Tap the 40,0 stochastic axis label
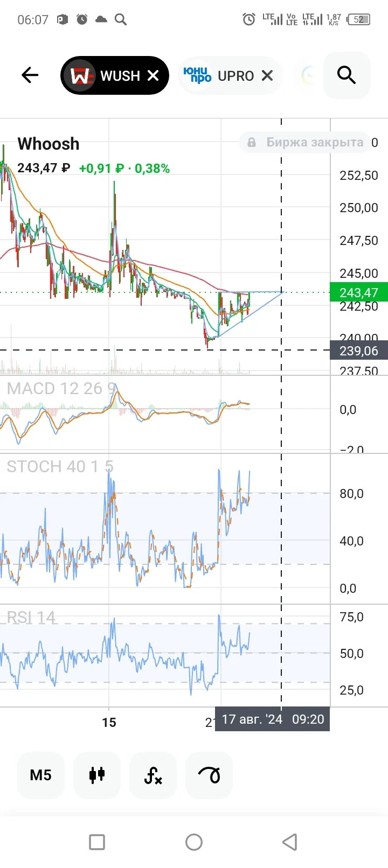388x868 pixels. (351, 541)
